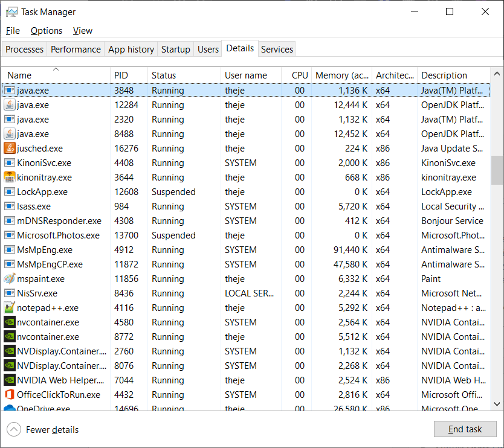Sort by the Architecture column header
Screen dimensions: 504x448
[395, 75]
